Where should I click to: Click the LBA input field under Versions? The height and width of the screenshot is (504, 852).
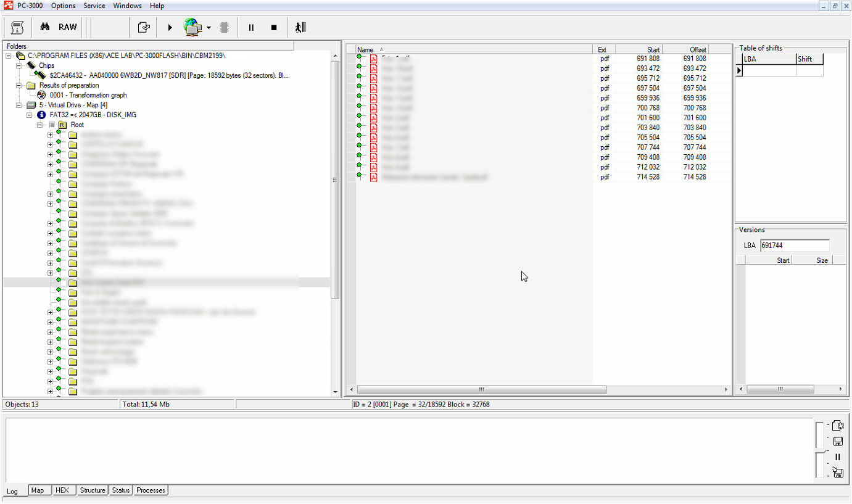click(x=794, y=246)
